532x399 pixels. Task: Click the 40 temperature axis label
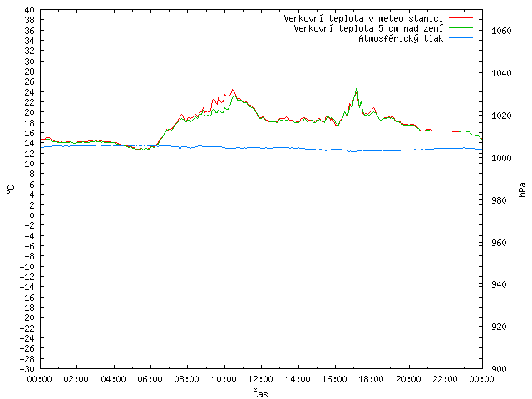click(x=30, y=10)
